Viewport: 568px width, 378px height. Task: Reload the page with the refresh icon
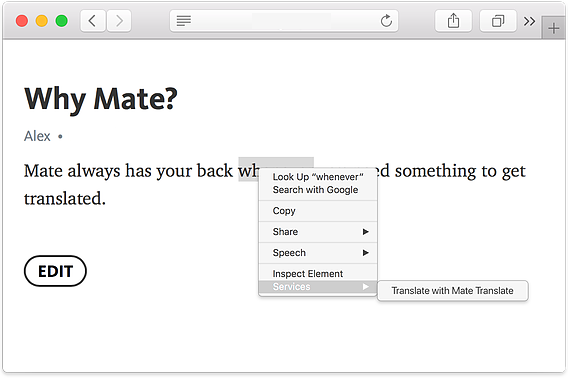pyautogui.click(x=386, y=21)
